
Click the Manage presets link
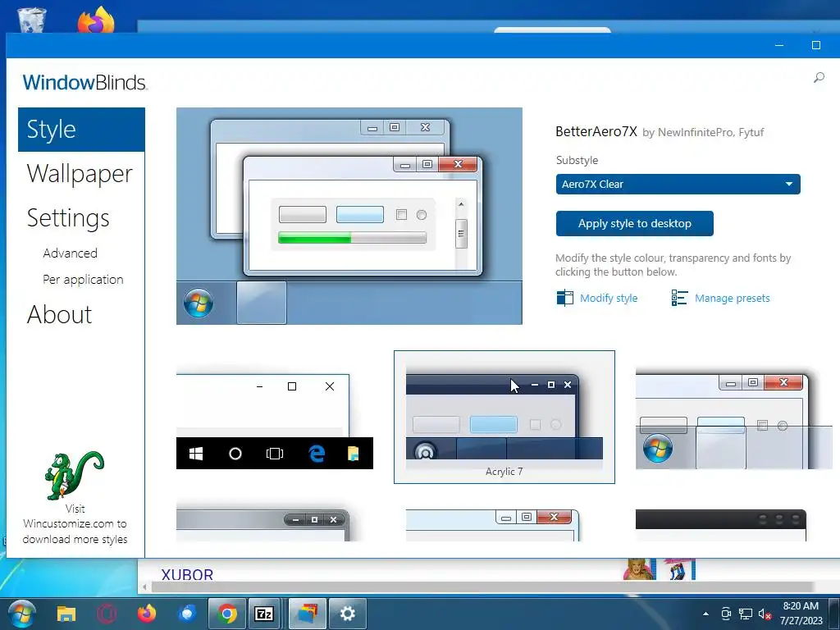732,299
